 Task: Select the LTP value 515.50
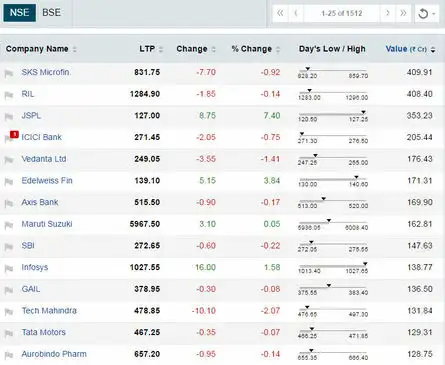click(x=147, y=202)
